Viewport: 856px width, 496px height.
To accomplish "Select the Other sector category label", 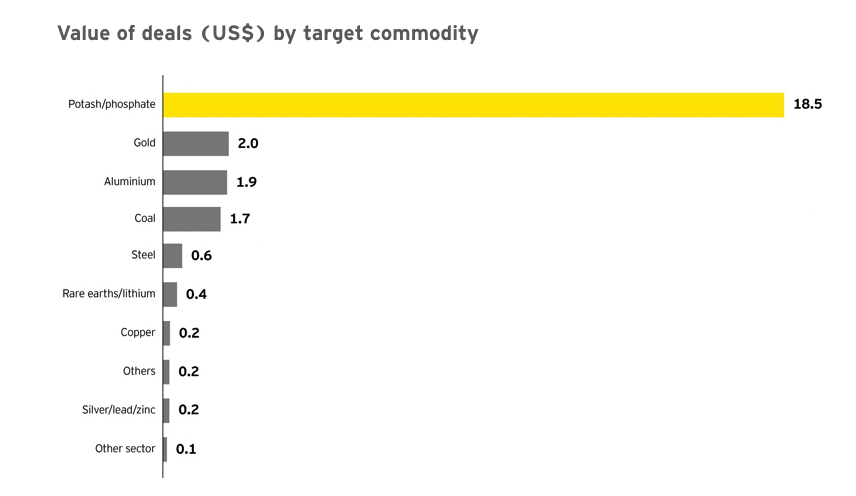I will coord(125,449).
